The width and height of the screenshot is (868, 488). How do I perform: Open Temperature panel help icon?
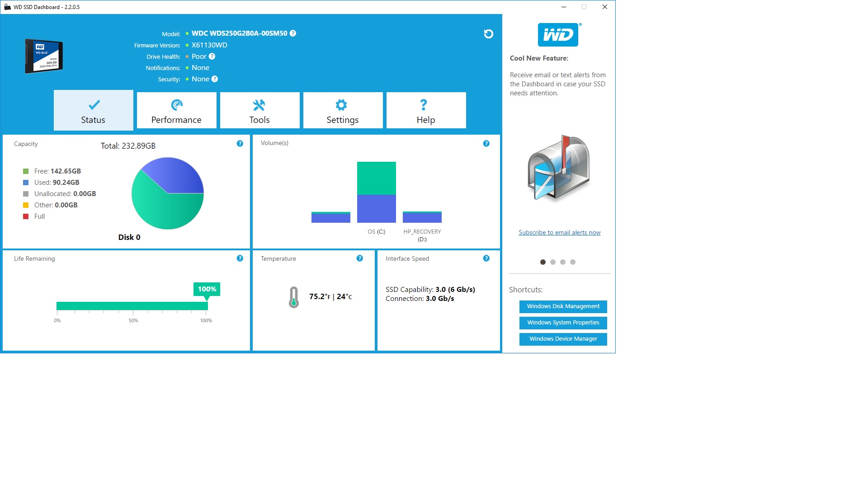pos(359,258)
